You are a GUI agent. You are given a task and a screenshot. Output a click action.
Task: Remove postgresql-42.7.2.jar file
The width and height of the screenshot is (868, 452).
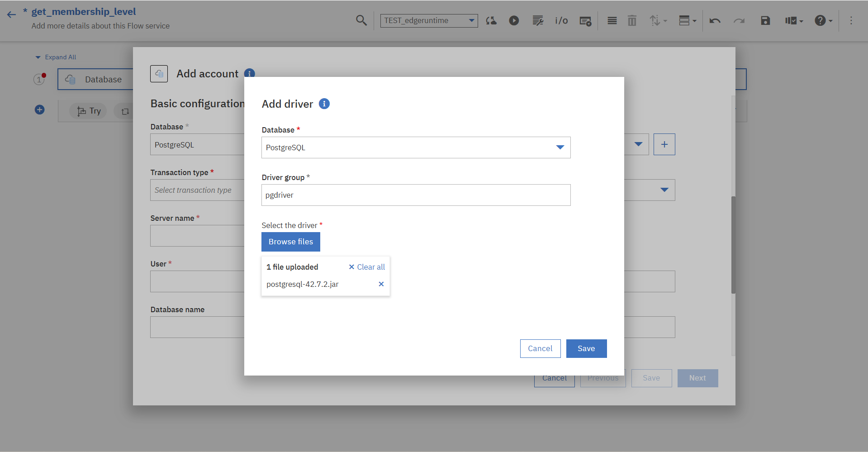coord(381,284)
